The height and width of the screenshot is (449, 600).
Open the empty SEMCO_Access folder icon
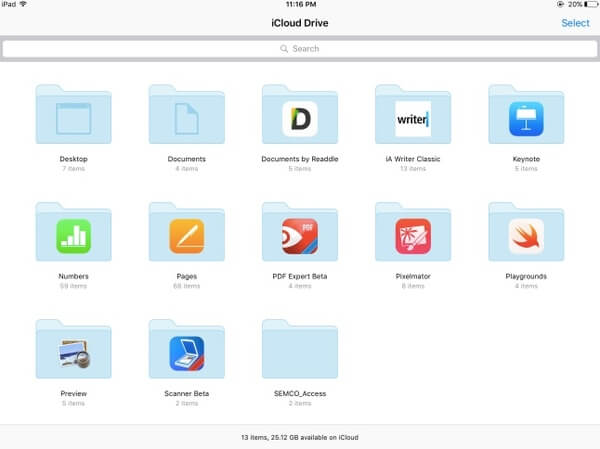(x=300, y=349)
